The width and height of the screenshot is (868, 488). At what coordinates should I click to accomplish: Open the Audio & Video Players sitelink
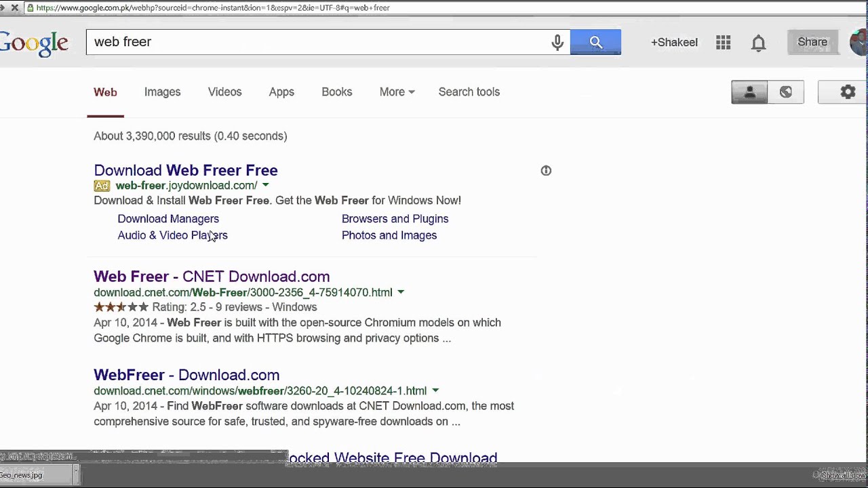pyautogui.click(x=172, y=235)
